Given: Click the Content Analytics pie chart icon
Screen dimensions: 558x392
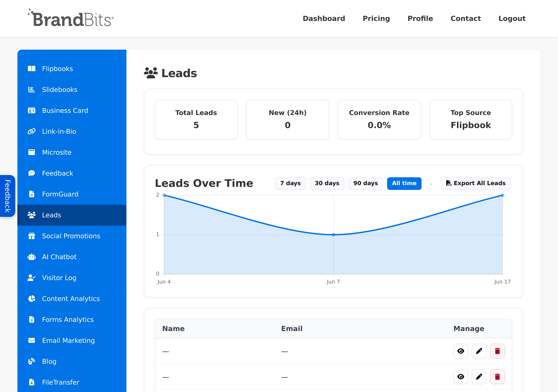Looking at the screenshot, I should [x=32, y=299].
